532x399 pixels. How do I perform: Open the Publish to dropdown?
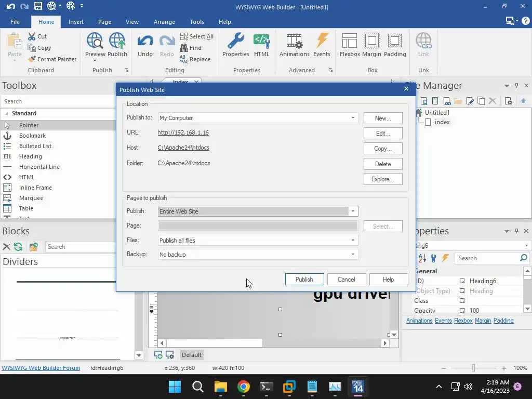[x=353, y=118]
